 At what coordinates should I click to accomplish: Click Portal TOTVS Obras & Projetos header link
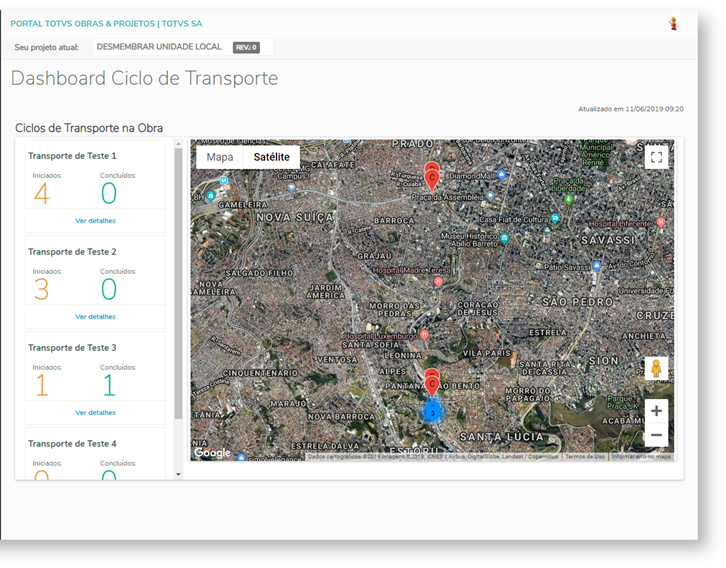tap(106, 24)
